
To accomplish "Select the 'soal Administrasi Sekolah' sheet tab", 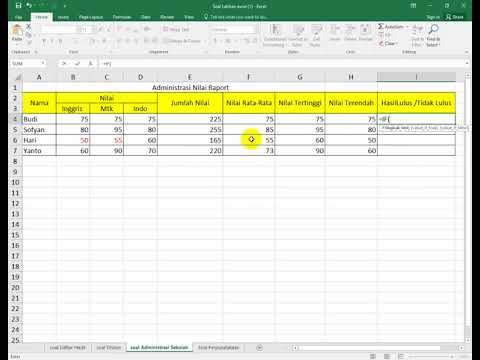I will tap(159, 348).
